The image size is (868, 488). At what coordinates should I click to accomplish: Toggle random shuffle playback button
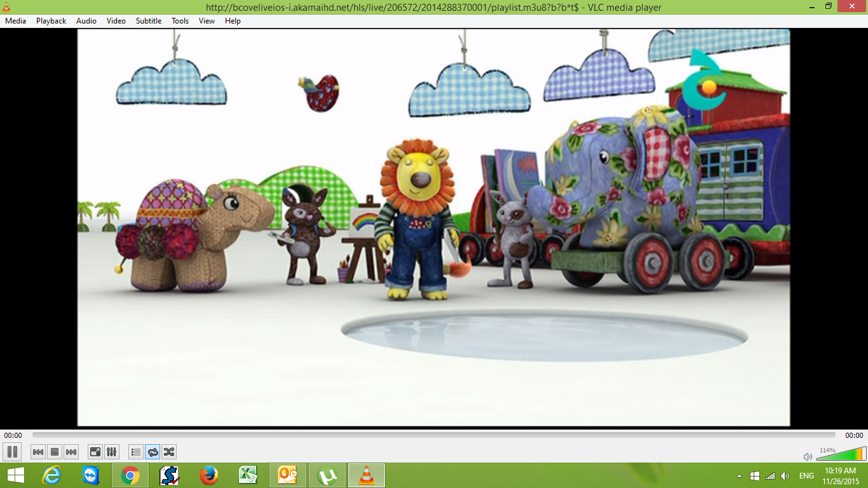(169, 452)
